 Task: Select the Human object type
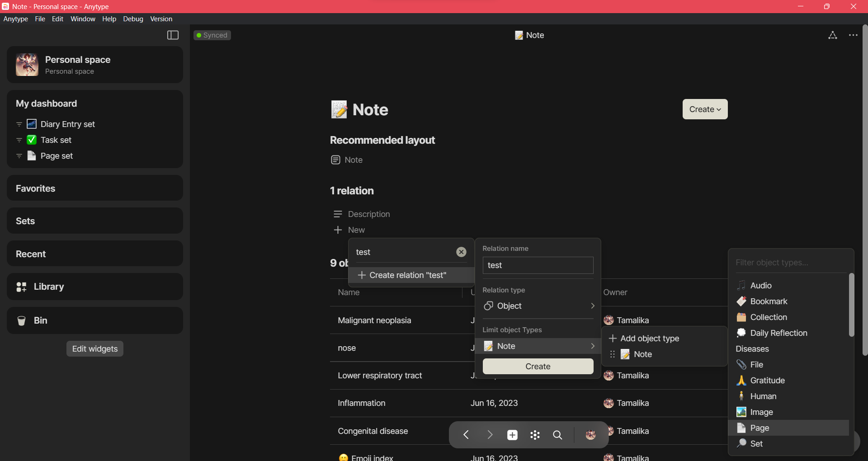tap(788, 396)
